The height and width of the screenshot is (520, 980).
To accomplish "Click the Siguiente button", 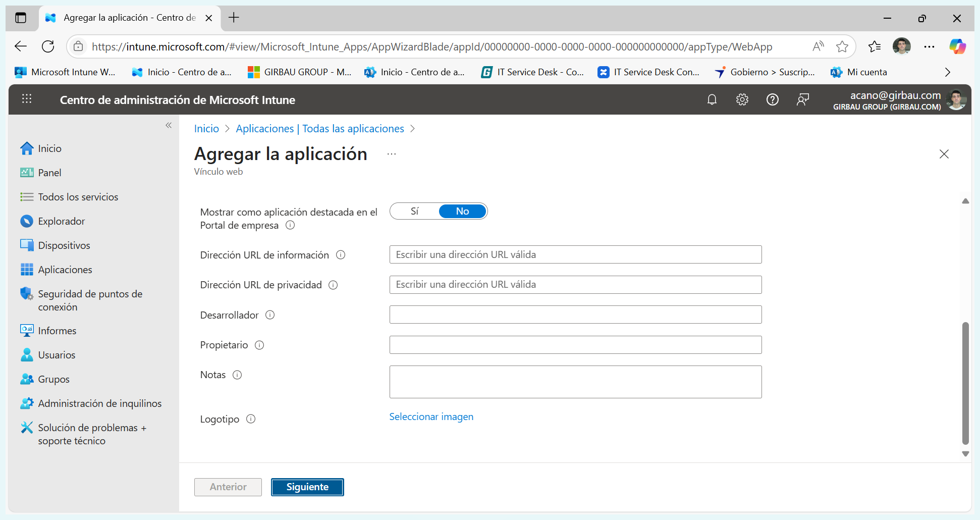I will click(307, 487).
